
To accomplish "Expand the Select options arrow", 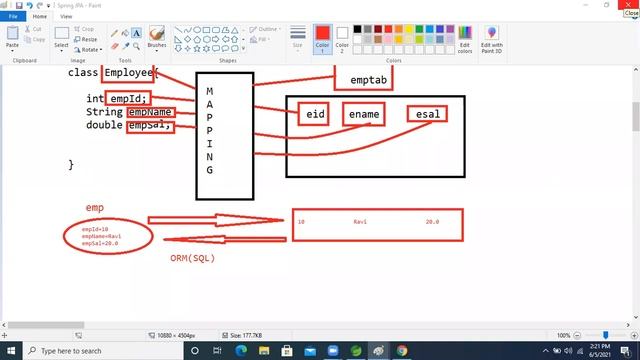I will tap(62, 51).
